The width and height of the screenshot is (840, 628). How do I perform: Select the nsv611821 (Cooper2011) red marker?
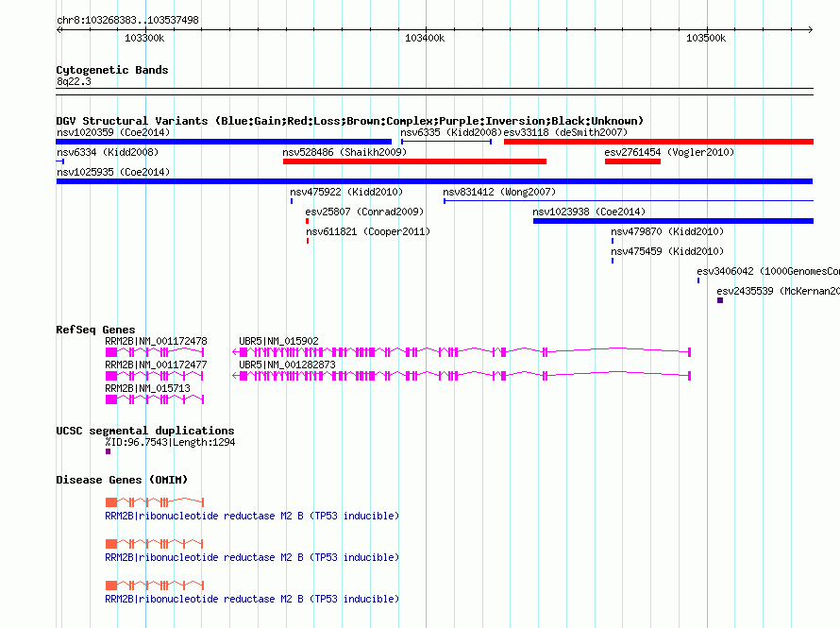pyautogui.click(x=308, y=241)
